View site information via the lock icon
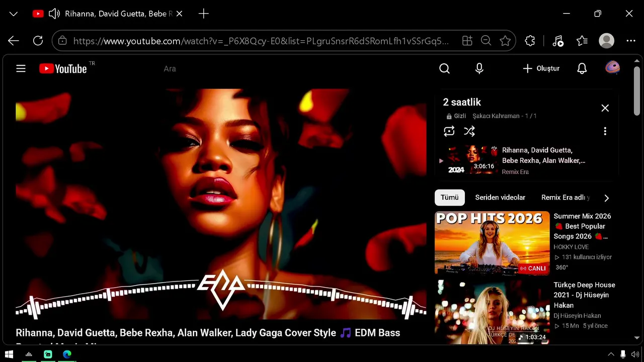 62,41
